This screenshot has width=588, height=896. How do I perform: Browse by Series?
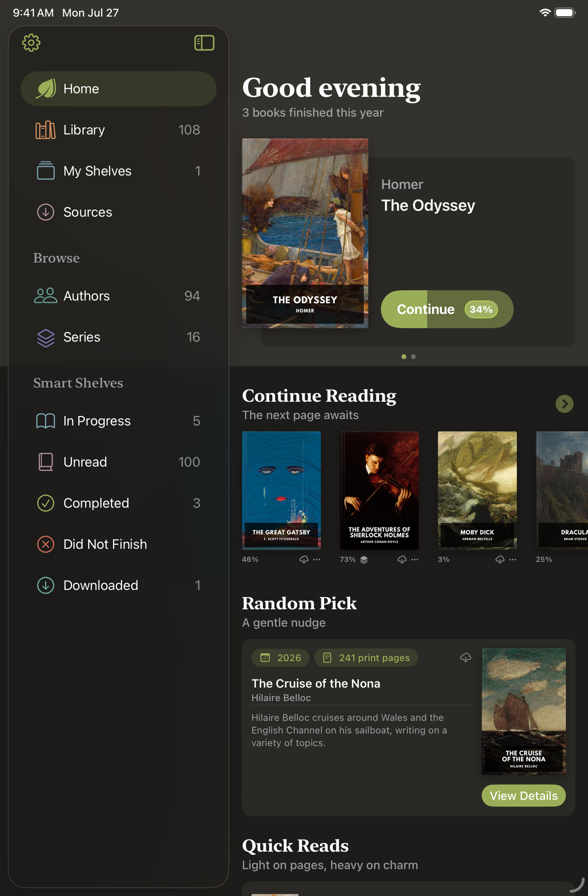(x=119, y=337)
